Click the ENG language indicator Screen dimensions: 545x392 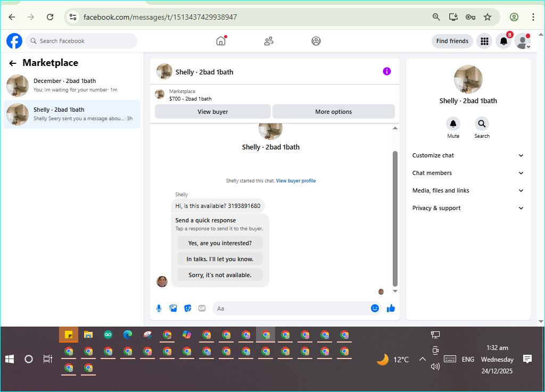click(x=468, y=360)
